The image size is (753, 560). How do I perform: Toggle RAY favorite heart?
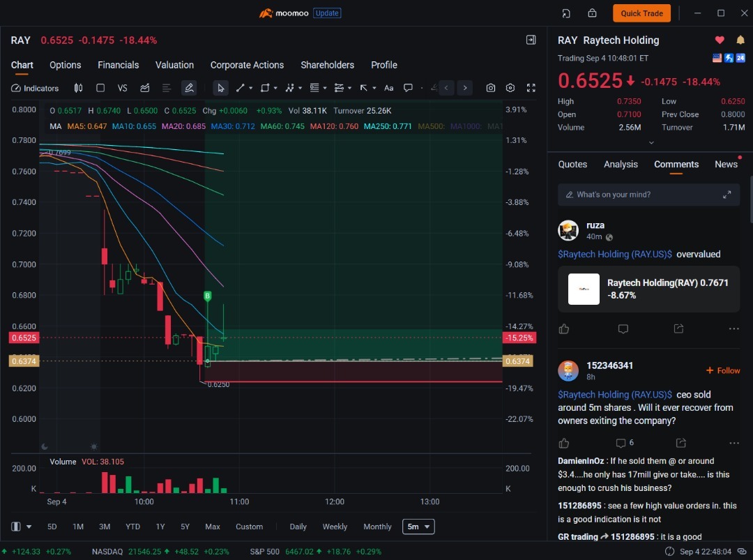pyautogui.click(x=720, y=40)
